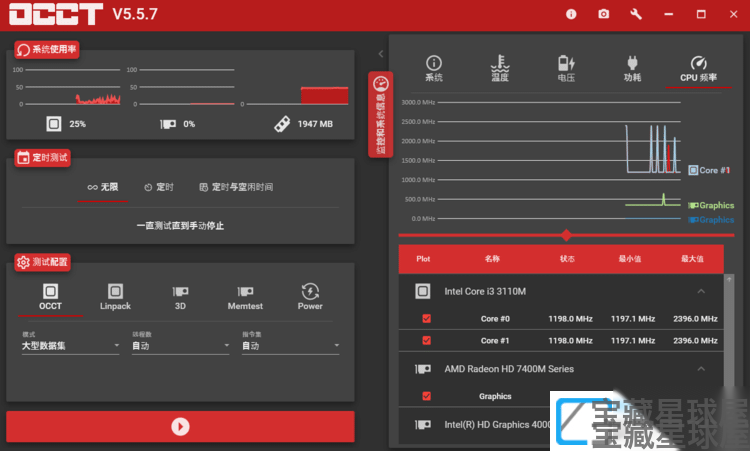Viewport: 750px width, 451px height.
Task: Choose 定时 timed test mode
Action: tap(159, 187)
